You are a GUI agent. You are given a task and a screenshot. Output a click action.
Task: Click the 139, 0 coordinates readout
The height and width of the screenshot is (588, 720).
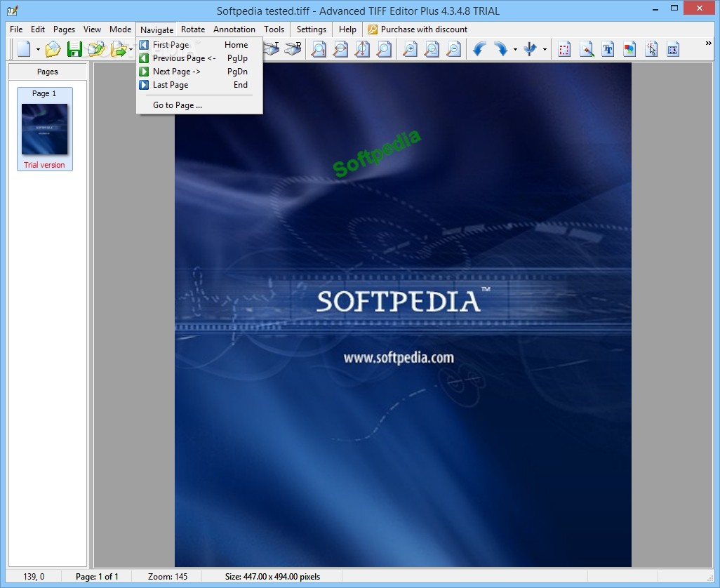pyautogui.click(x=34, y=577)
